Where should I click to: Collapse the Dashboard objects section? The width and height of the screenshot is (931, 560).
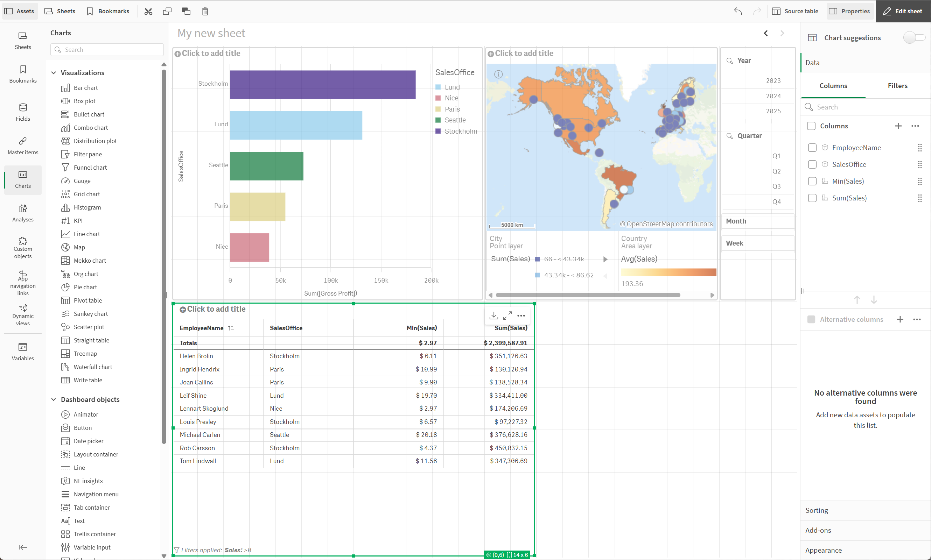point(54,399)
